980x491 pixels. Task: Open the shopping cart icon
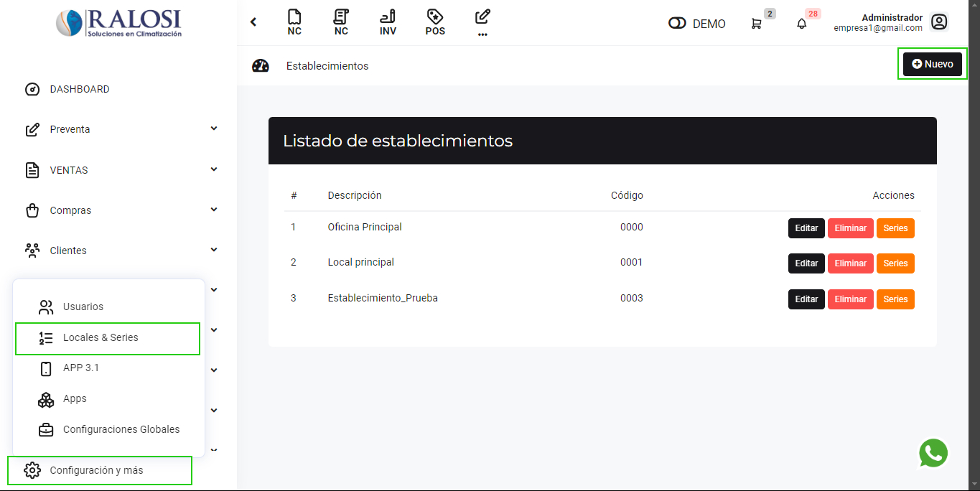pos(756,24)
